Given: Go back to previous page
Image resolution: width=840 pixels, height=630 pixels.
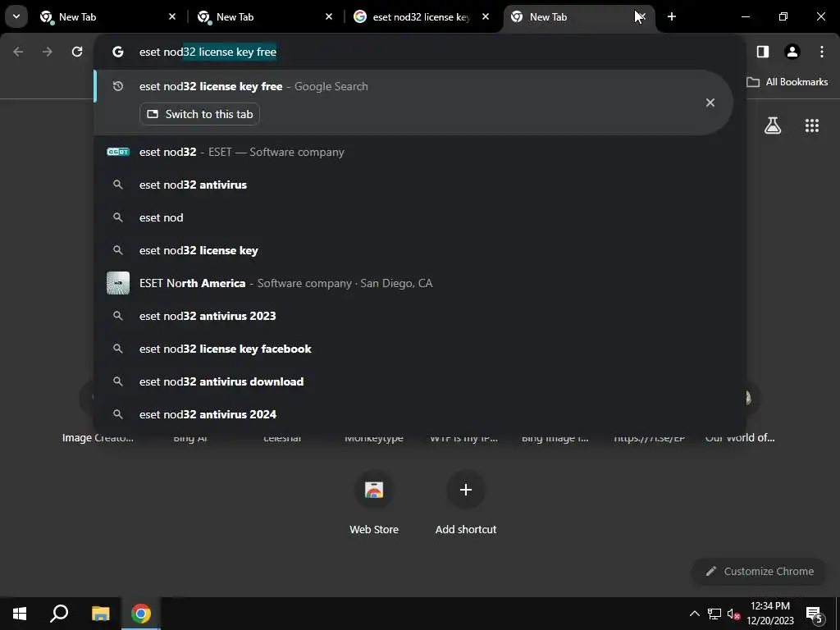Looking at the screenshot, I should pyautogui.click(x=18, y=52).
